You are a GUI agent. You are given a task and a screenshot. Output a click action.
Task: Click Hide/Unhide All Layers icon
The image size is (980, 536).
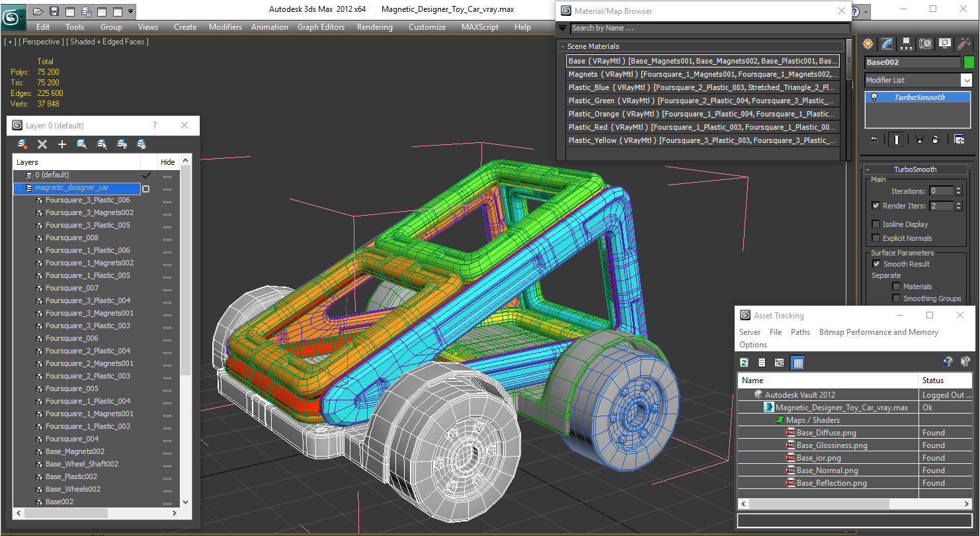122,144
